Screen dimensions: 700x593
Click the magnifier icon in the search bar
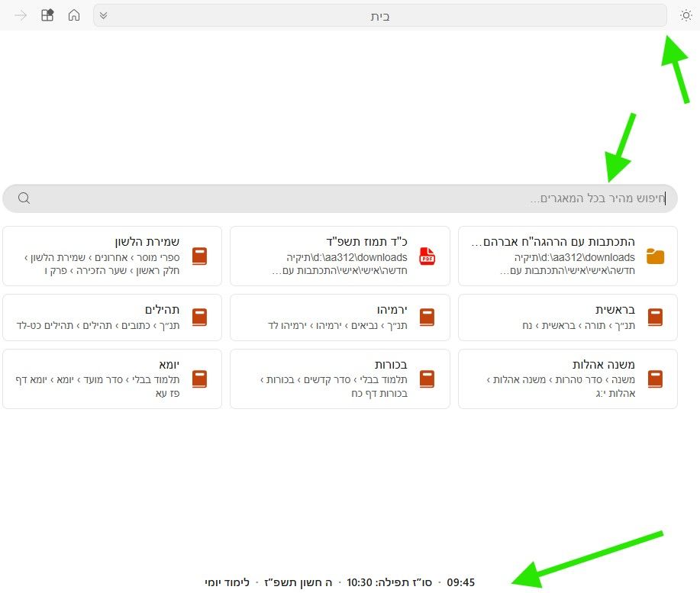(24, 198)
